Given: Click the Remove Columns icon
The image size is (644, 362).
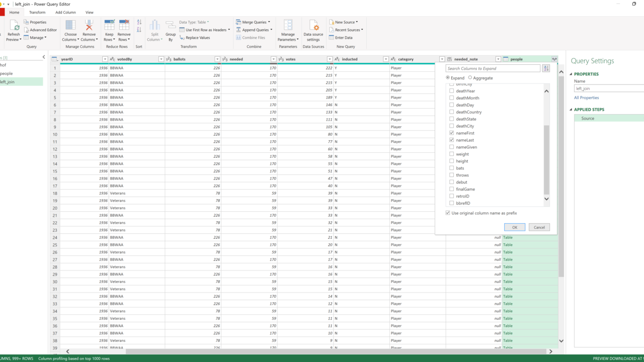Looking at the screenshot, I should coord(89,25).
